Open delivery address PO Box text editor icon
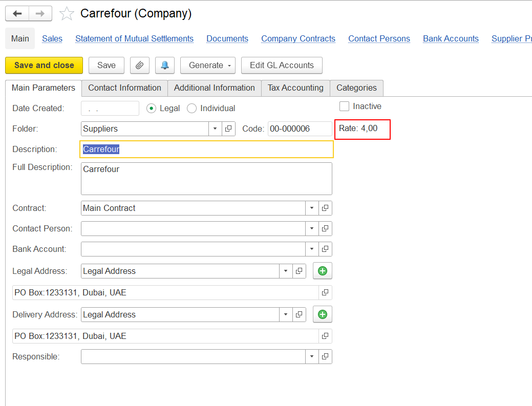This screenshot has height=406, width=532. click(x=325, y=336)
